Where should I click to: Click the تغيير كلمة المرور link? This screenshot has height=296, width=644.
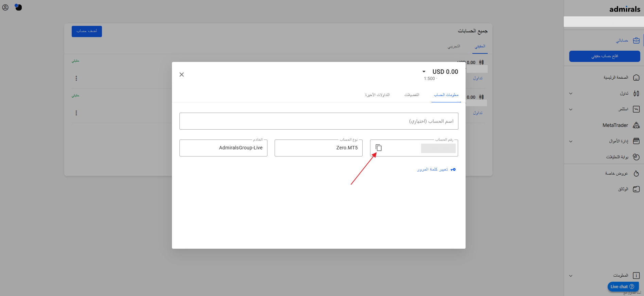click(x=433, y=169)
